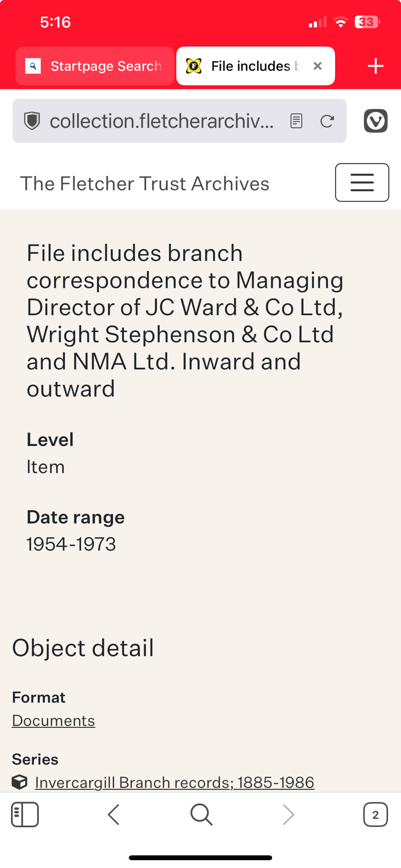The width and height of the screenshot is (401, 868).
Task: Tap The Fletcher Trust Archives title
Action: click(x=145, y=184)
